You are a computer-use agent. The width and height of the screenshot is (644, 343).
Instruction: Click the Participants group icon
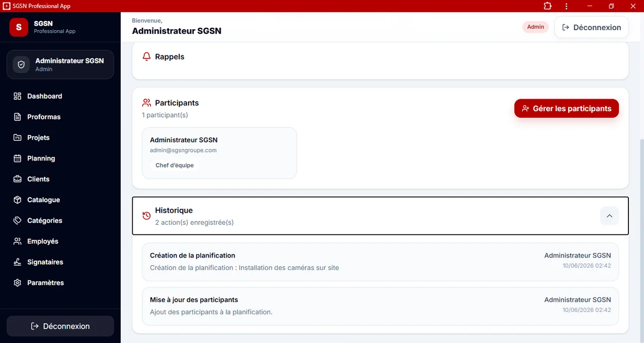146,103
